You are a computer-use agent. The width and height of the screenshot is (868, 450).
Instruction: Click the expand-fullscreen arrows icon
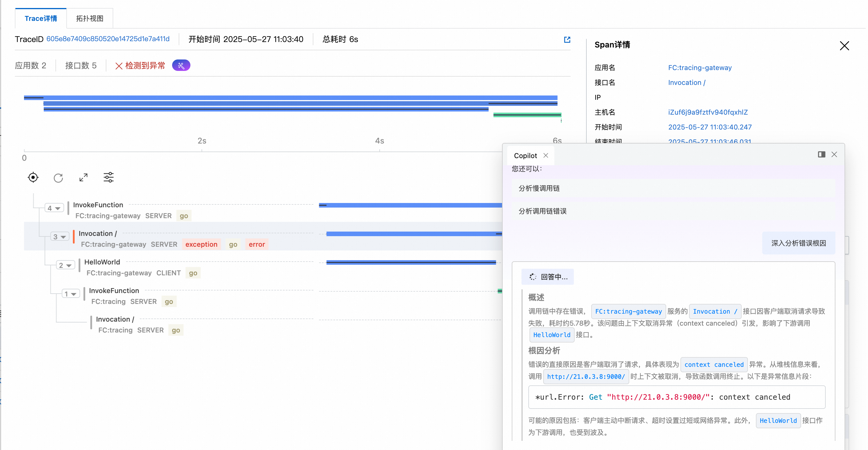[83, 178]
